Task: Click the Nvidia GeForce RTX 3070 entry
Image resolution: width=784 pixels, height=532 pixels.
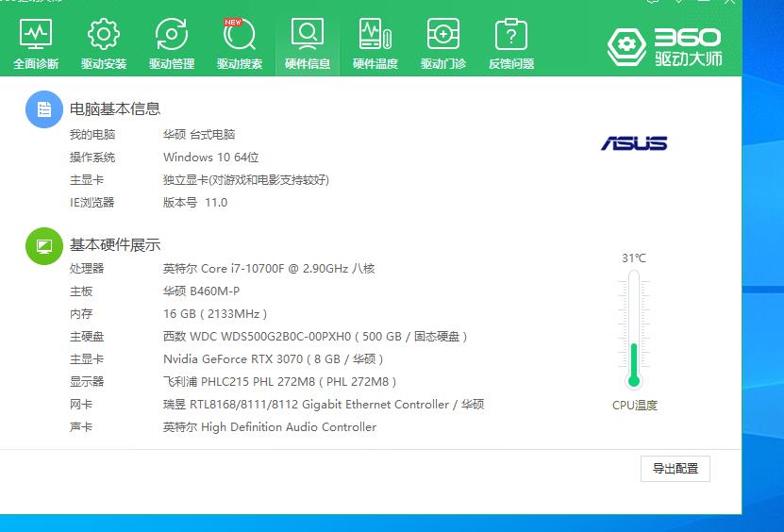Action: click(273, 359)
